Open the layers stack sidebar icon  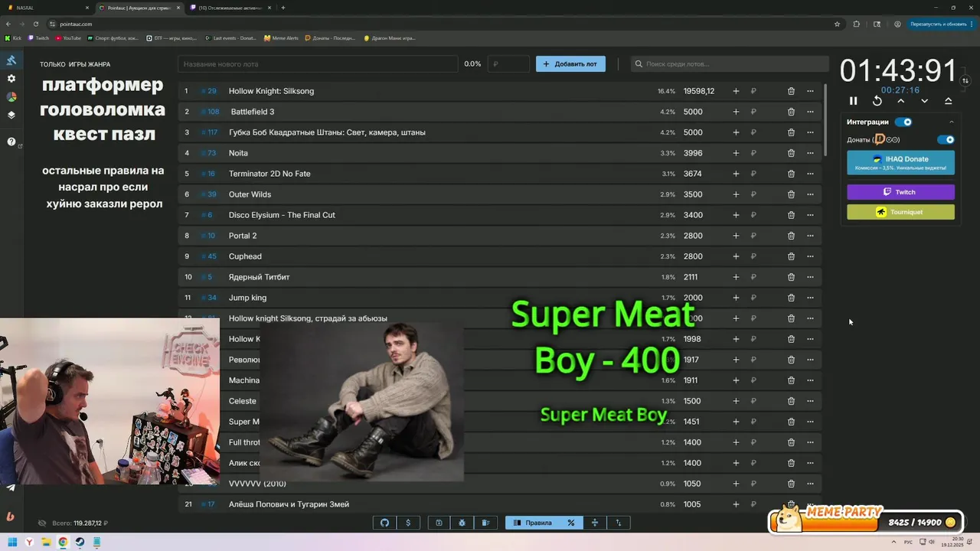coord(11,116)
